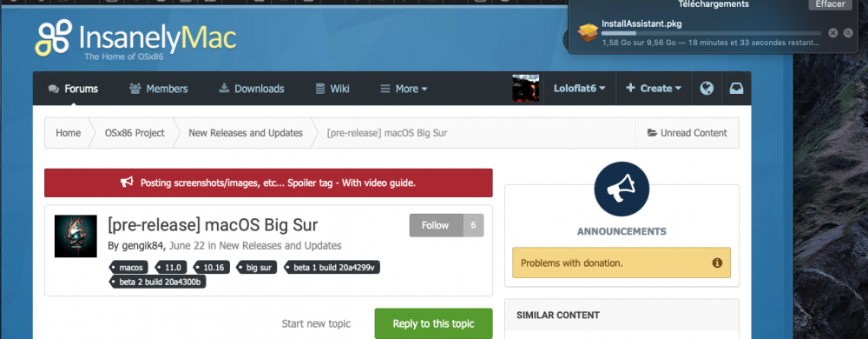This screenshot has width=868, height=339.
Task: Go to Home breadcrumb
Action: coord(68,133)
